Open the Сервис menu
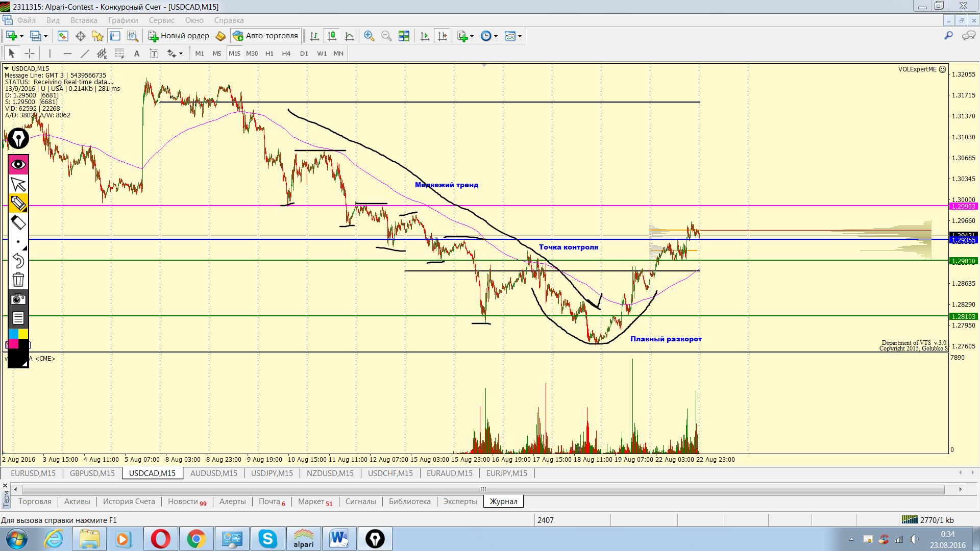The height and width of the screenshot is (551, 980). click(x=161, y=20)
